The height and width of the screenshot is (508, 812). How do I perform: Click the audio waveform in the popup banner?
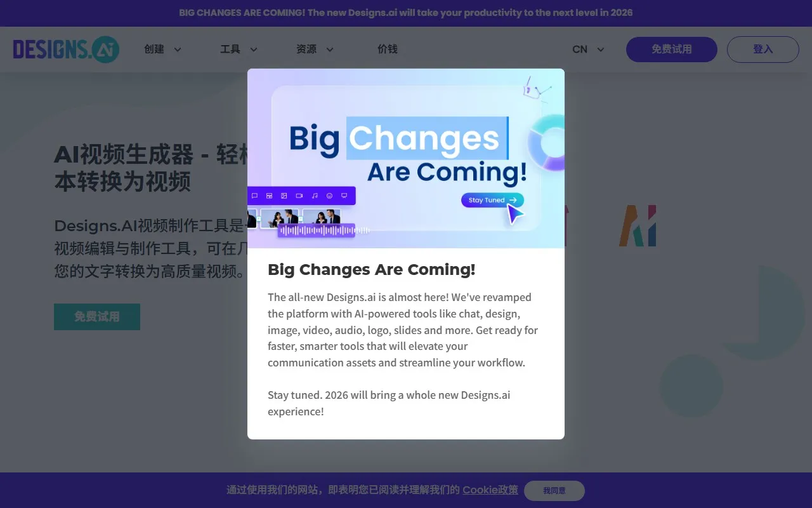pos(316,231)
